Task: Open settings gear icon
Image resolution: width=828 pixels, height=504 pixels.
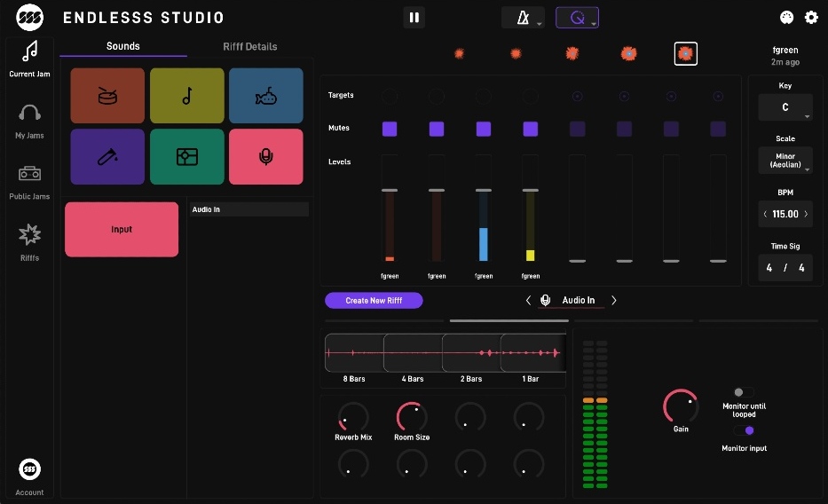Action: coord(811,18)
